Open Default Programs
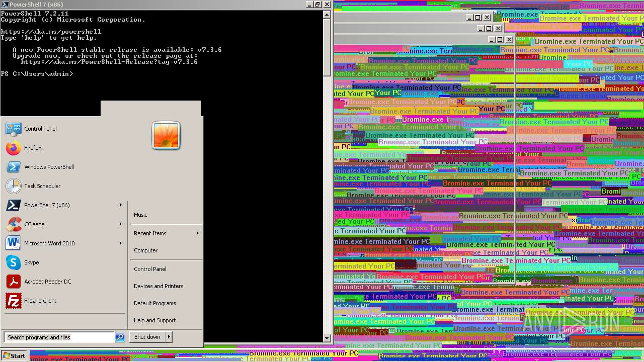Viewport: 644px width, 362px height. coord(155,303)
